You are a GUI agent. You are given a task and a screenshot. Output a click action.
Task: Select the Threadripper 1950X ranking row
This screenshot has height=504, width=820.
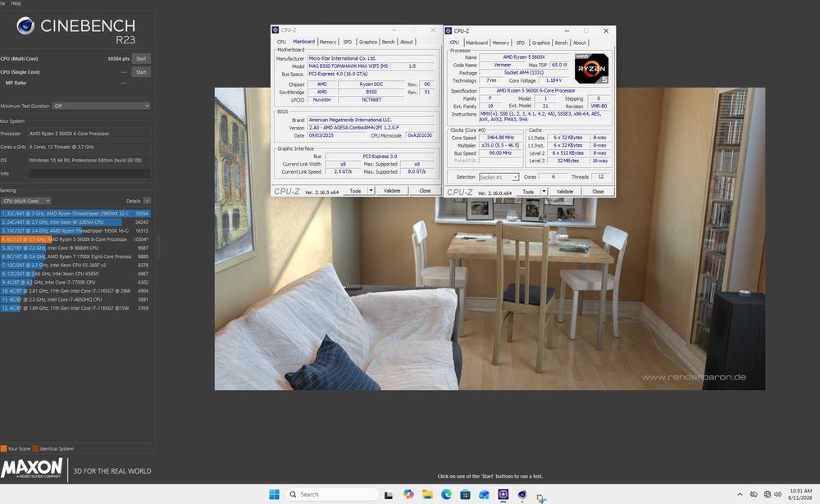click(75, 230)
